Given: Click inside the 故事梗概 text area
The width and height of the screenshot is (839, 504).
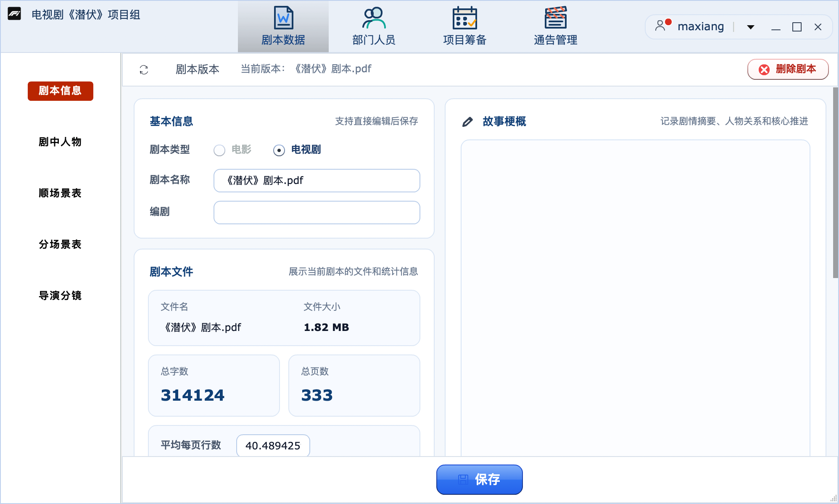Looking at the screenshot, I should point(635,298).
